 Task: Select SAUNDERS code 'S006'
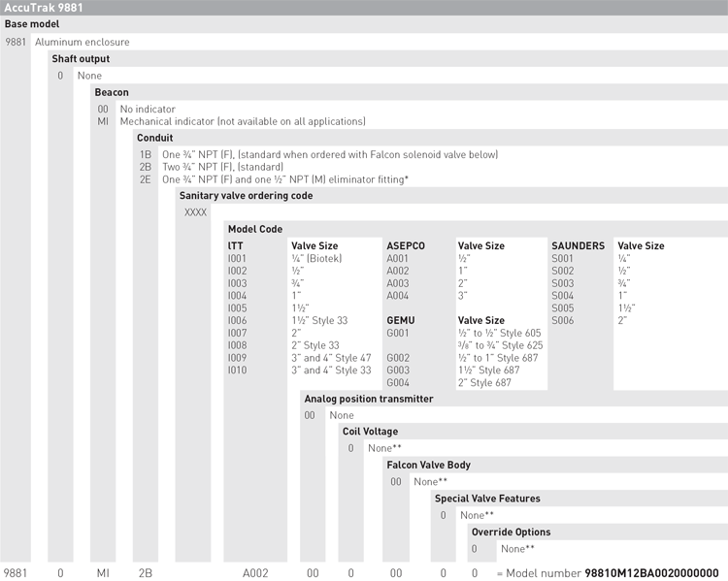point(563,321)
